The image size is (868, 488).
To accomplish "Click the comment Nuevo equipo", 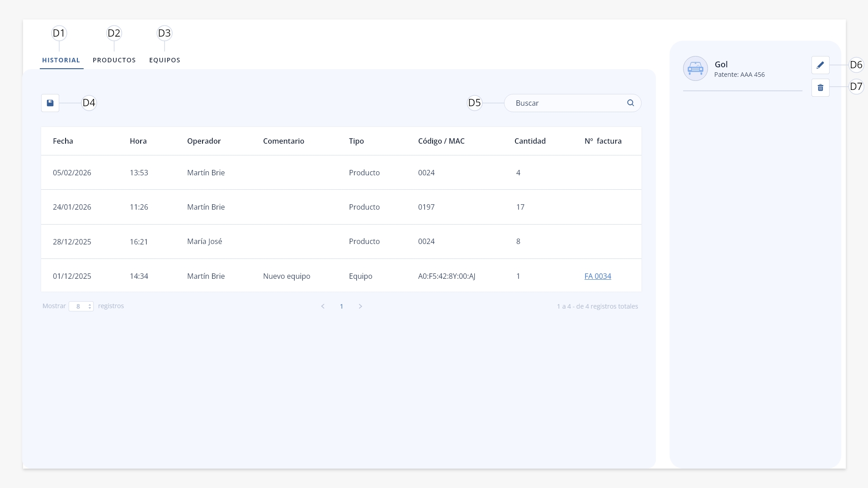I will click(287, 276).
